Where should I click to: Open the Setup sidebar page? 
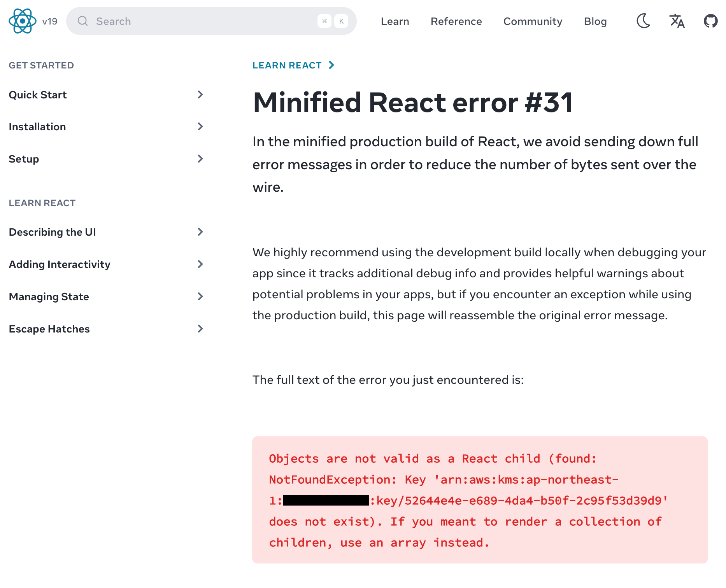pyautogui.click(x=24, y=159)
